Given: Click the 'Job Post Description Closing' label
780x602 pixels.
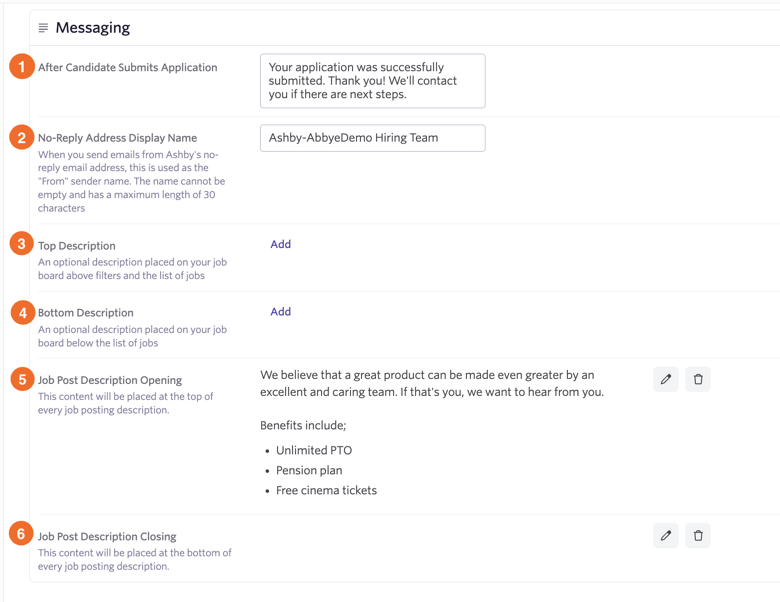Looking at the screenshot, I should coord(107,536).
